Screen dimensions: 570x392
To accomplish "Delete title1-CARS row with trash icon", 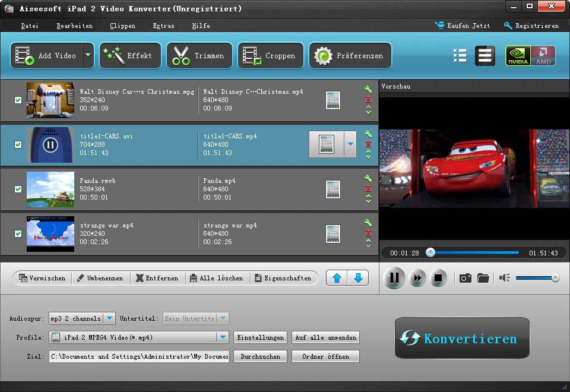I will coord(368,144).
